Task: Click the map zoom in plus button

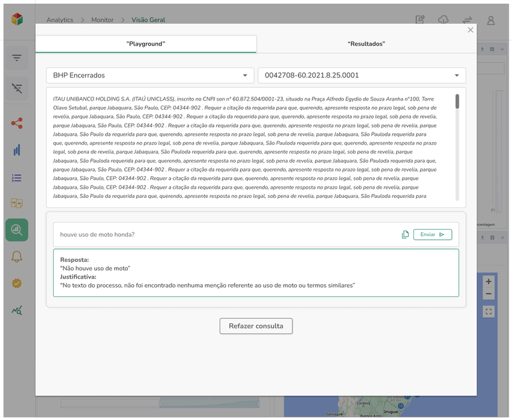Action: point(488,282)
